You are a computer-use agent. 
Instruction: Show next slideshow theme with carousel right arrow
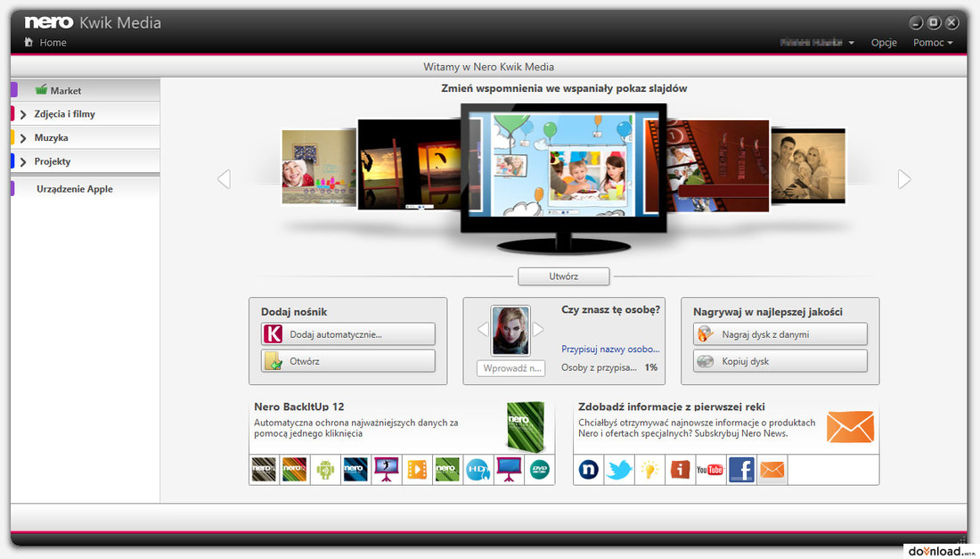(x=903, y=179)
